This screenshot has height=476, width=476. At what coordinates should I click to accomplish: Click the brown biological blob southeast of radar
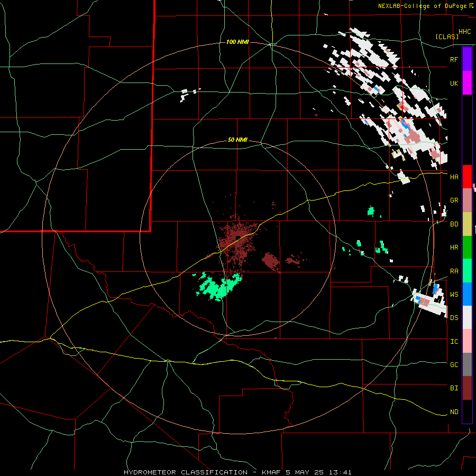[270, 261]
